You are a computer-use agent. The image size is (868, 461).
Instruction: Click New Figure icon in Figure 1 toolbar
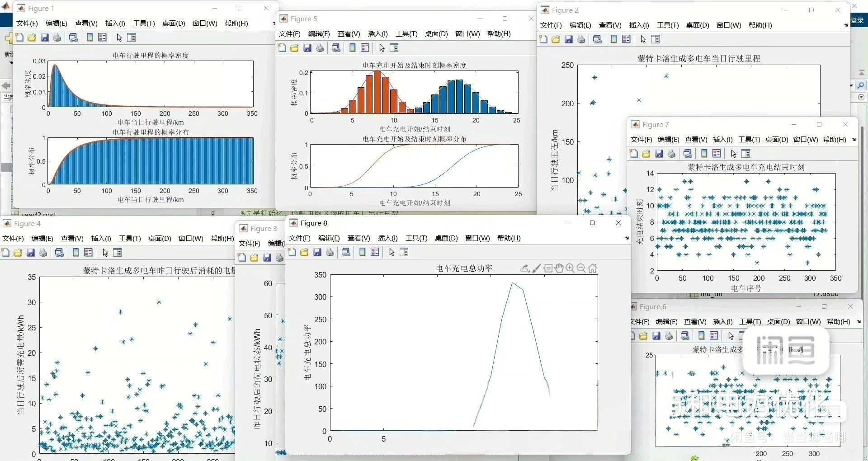point(19,38)
